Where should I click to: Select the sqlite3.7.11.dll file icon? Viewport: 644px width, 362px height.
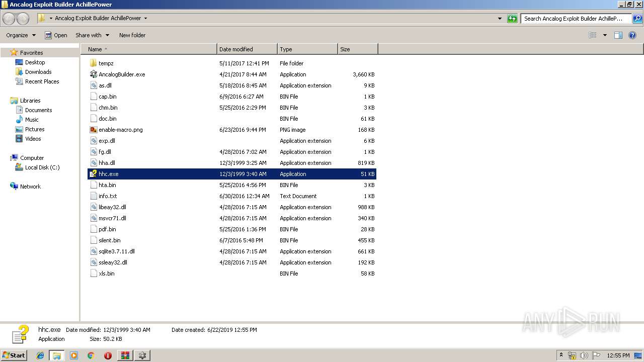pyautogui.click(x=93, y=251)
